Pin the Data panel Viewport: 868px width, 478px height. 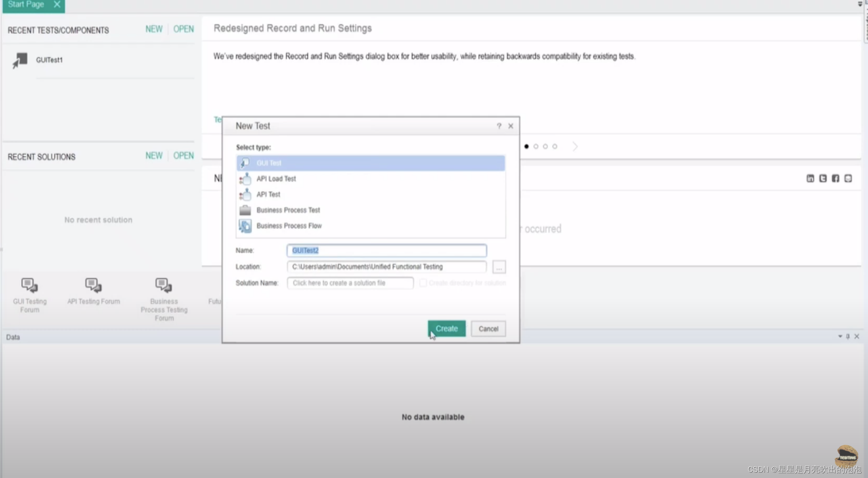(848, 336)
